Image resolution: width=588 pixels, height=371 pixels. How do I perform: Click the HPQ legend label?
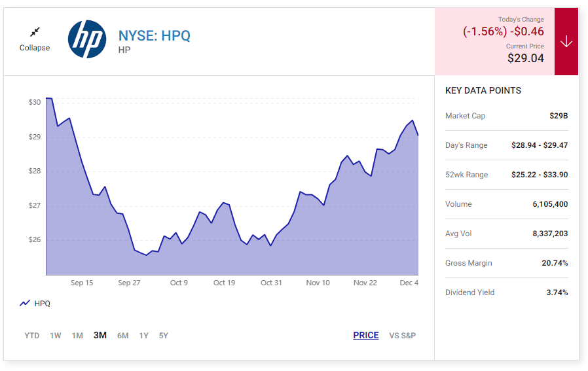tap(42, 303)
